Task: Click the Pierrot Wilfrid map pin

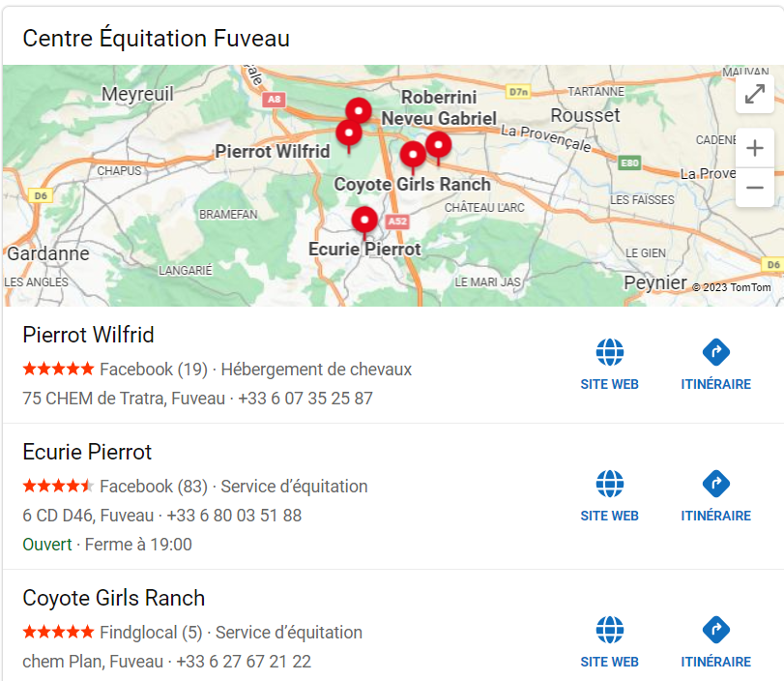Action: [348, 133]
